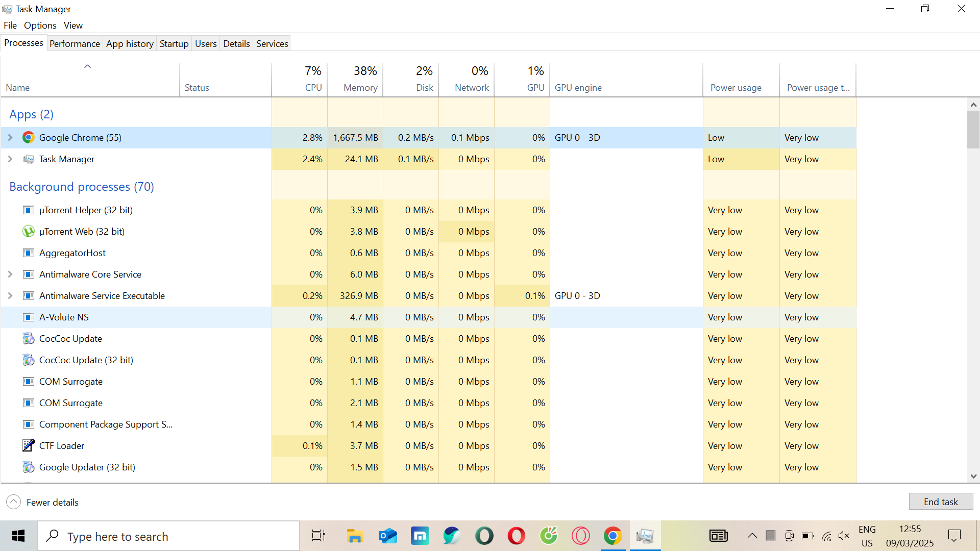Click the Task Manager process row icon
This screenshot has height=551, width=980.
coord(29,159)
